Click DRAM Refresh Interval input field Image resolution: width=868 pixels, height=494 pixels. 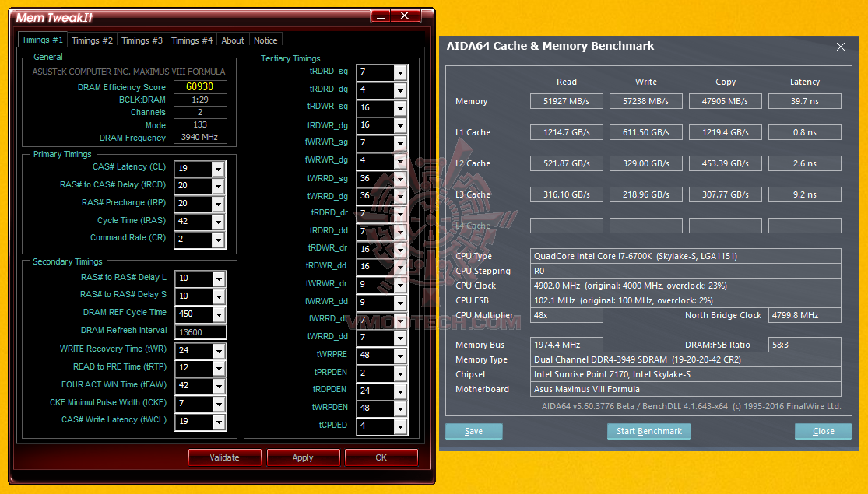pyautogui.click(x=200, y=332)
